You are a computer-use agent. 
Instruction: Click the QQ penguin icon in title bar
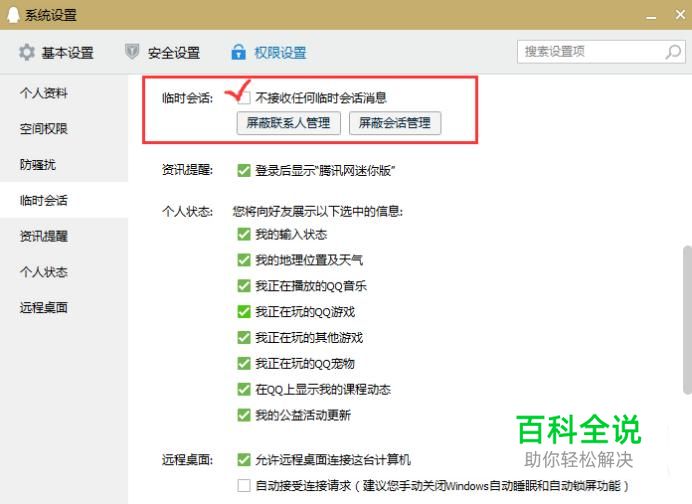pos(13,15)
